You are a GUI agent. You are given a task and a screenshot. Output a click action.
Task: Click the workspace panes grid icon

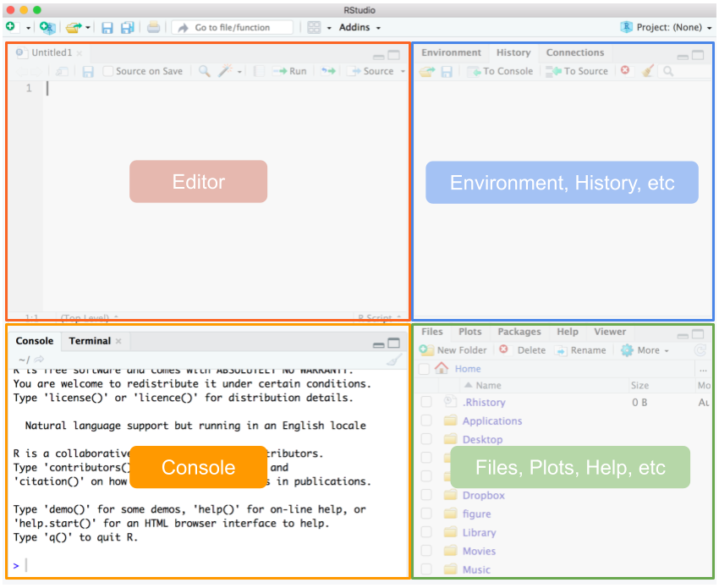(x=314, y=28)
